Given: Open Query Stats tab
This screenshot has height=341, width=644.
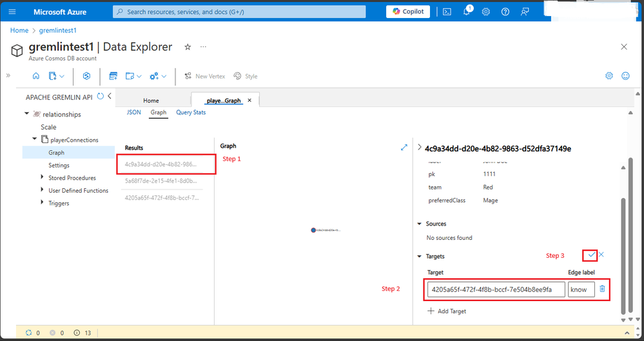Looking at the screenshot, I should (x=191, y=112).
